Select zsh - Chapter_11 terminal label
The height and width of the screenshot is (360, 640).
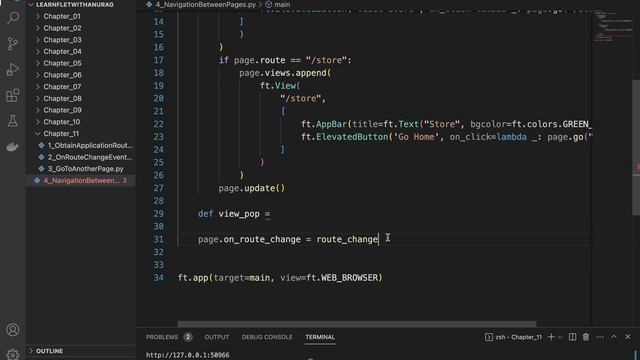(x=513, y=337)
